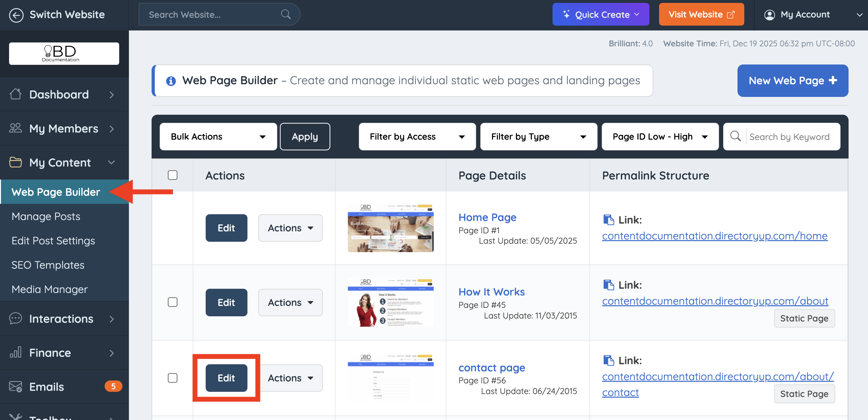868x420 pixels.
Task: Open the Filter by Type dropdown
Action: (538, 136)
